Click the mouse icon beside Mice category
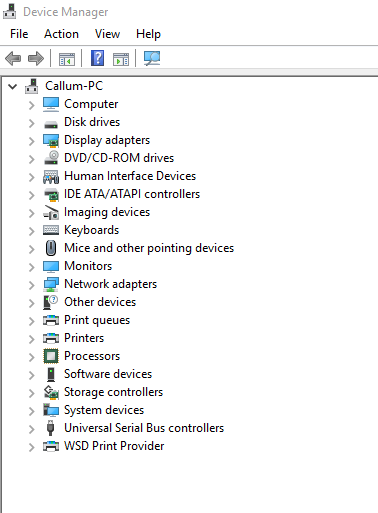 pos(51,248)
